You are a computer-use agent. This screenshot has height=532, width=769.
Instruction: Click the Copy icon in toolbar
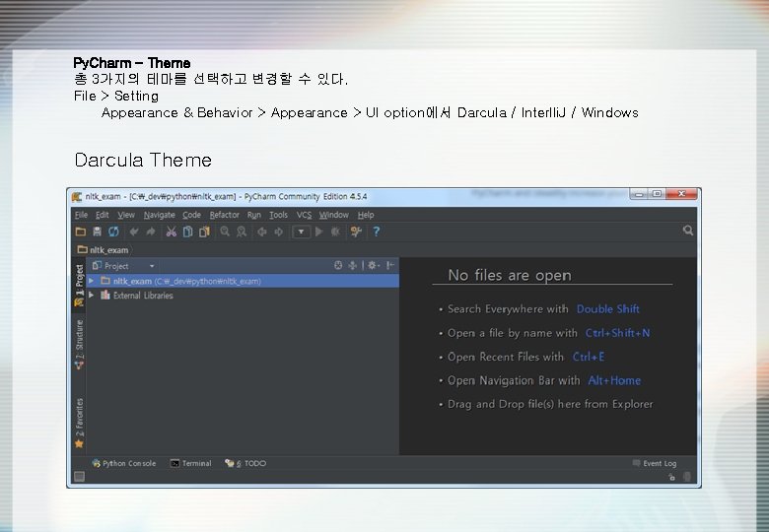click(x=188, y=232)
